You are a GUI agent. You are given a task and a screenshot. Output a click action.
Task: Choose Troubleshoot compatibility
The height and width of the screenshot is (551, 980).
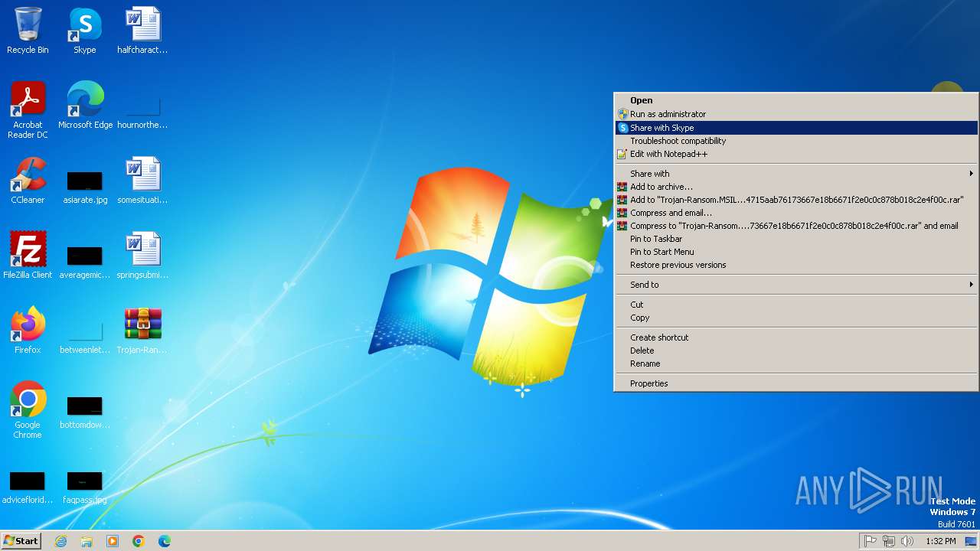pos(796,141)
